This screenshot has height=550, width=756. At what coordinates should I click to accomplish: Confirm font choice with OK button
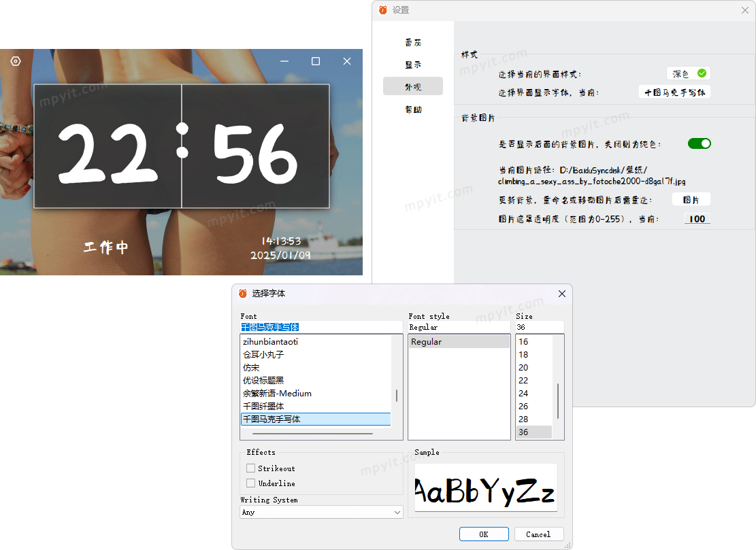484,534
